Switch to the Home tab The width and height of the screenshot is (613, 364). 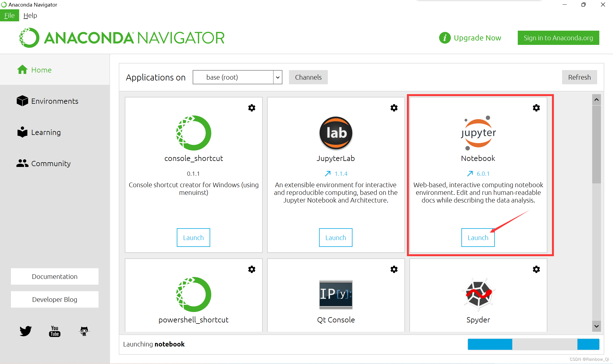55,70
